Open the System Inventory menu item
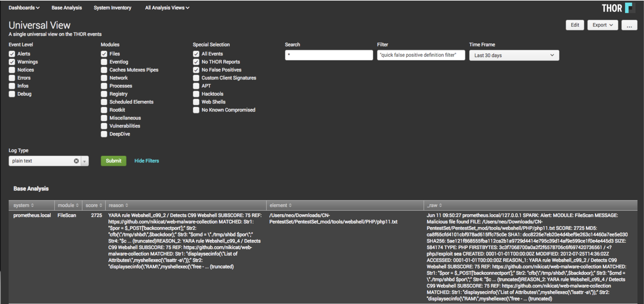Screen dimensions: 644x304 (x=112, y=8)
